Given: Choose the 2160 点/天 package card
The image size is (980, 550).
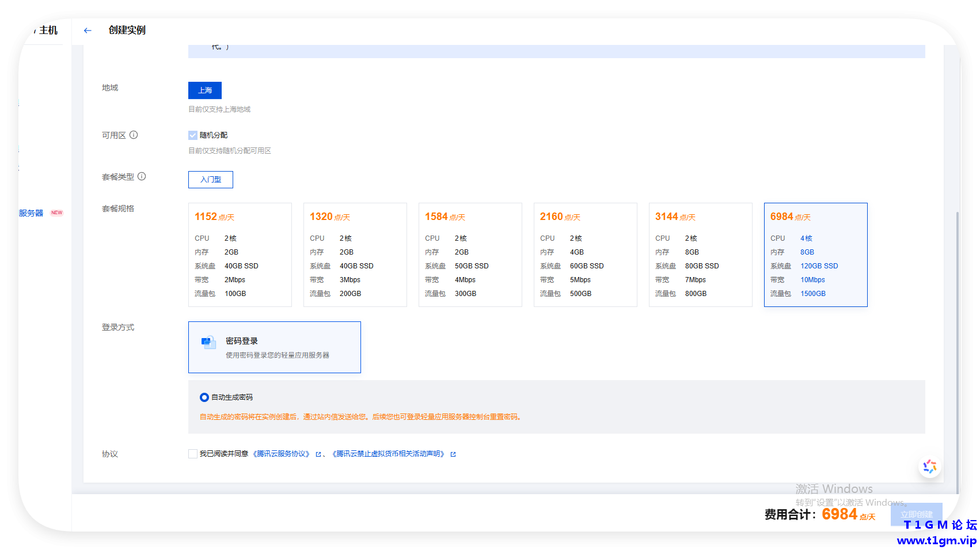Looking at the screenshot, I should pyautogui.click(x=586, y=255).
